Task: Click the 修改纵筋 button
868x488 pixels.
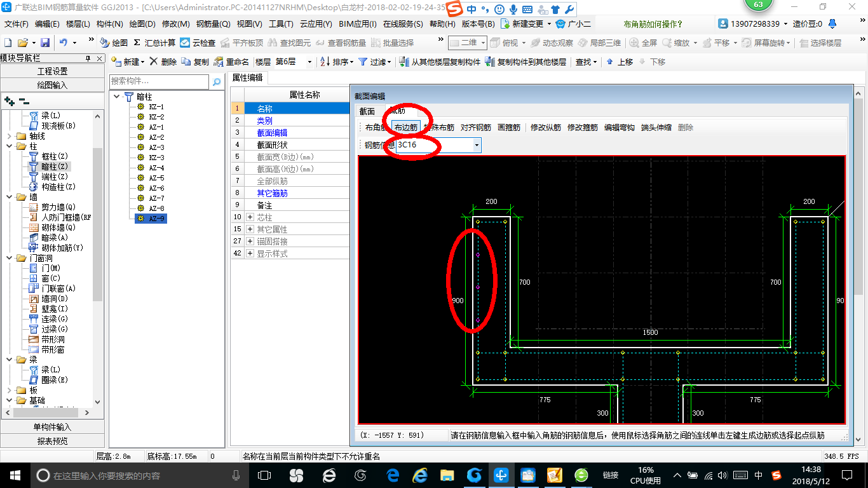Action: pos(546,127)
